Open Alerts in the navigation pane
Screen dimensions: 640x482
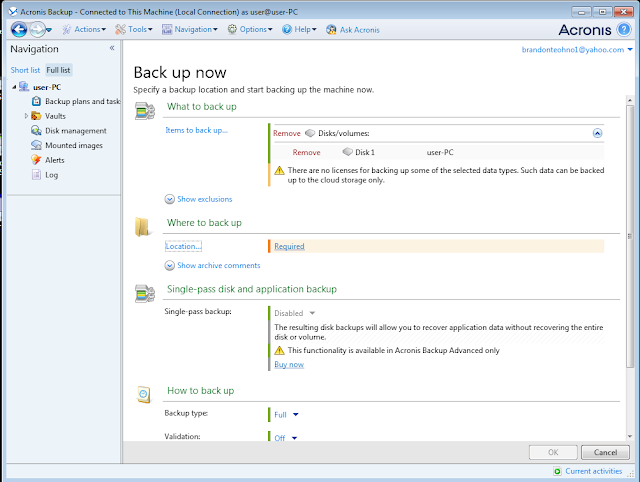[48, 160]
